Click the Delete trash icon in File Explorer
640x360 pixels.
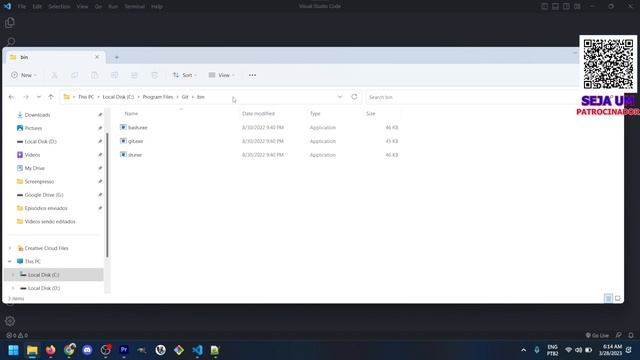(154, 75)
